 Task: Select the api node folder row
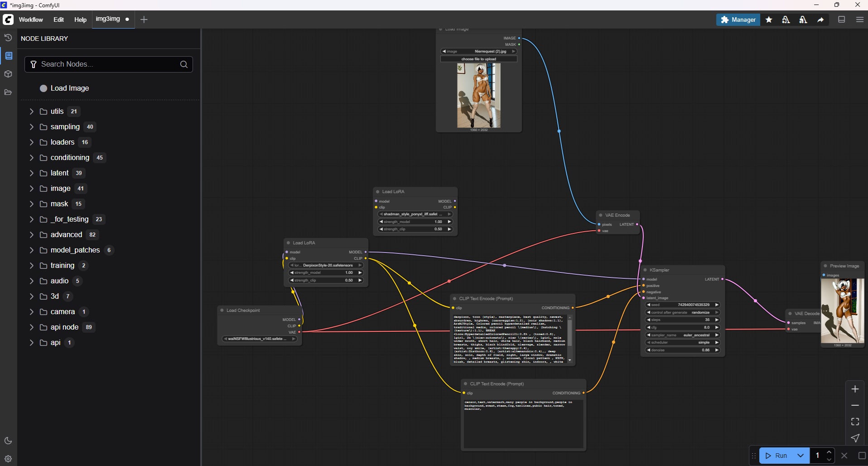point(109,327)
